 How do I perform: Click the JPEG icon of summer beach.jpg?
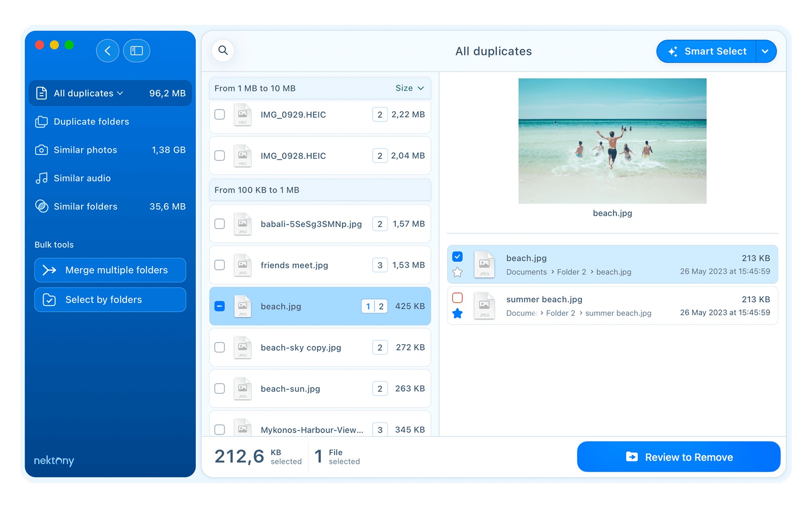click(x=484, y=306)
